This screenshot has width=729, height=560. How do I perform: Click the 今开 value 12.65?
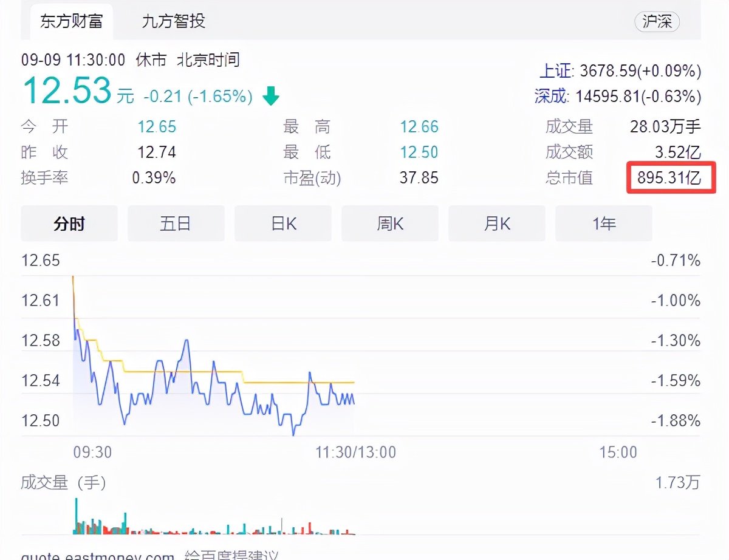click(157, 126)
